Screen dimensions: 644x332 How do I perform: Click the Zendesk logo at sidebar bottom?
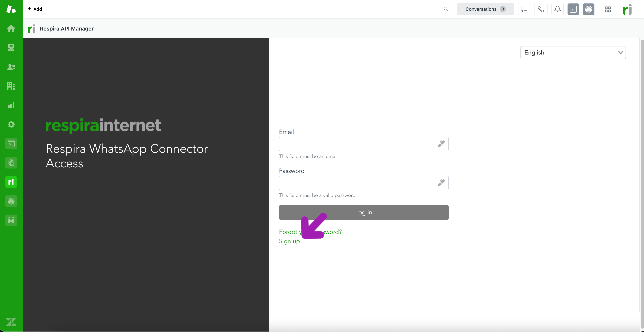pyautogui.click(x=11, y=322)
